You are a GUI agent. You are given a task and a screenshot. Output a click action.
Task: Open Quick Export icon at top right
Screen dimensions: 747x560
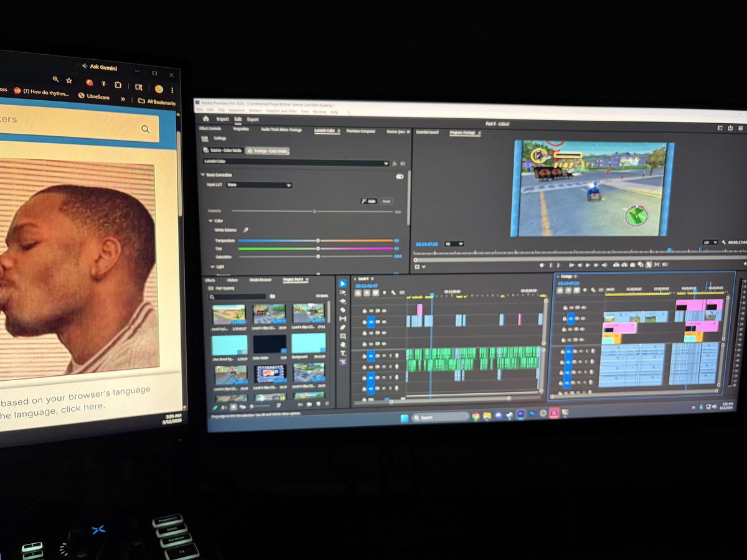pos(730,128)
